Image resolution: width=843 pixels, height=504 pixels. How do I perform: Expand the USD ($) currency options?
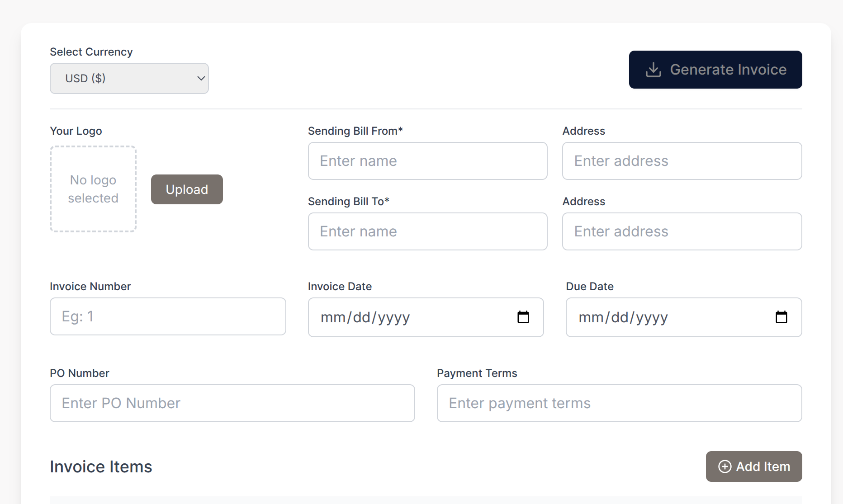pyautogui.click(x=129, y=78)
